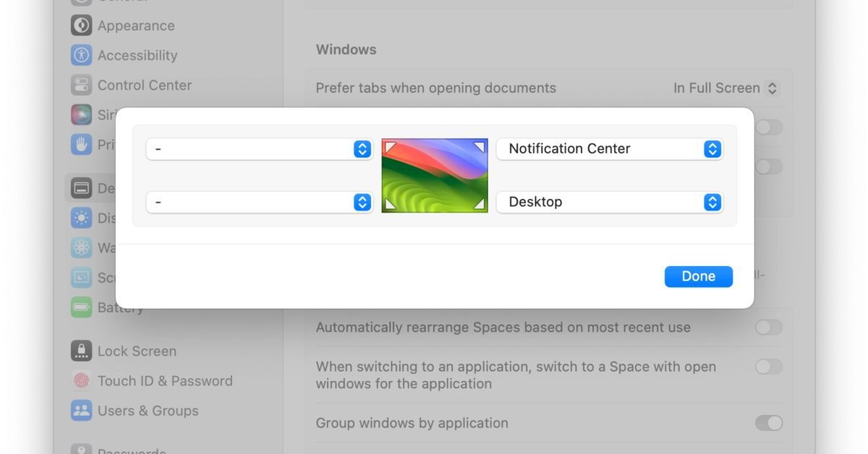Select the Wallpaper flower icon in sidebar
Screen dimensions: 868x454
click(x=81, y=248)
